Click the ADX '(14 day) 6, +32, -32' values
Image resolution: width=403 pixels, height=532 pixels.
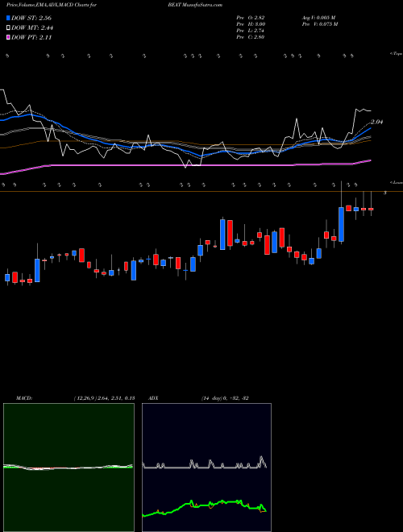click(225, 398)
